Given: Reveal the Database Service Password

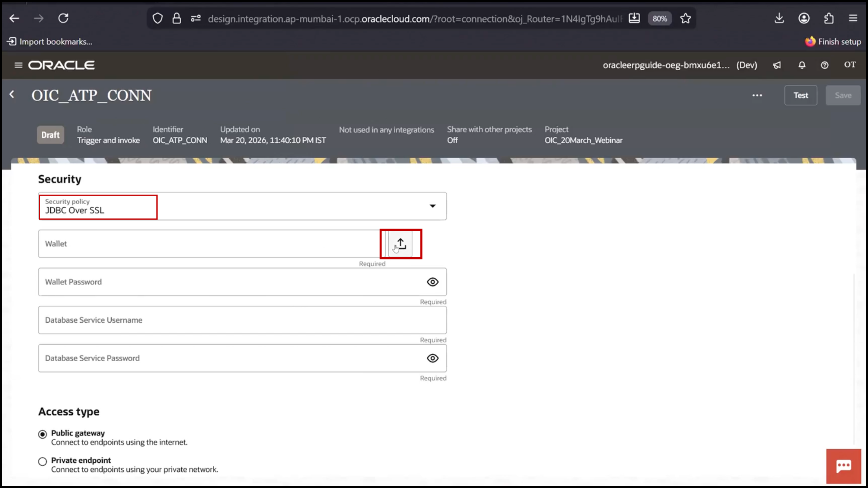Looking at the screenshot, I should tap(433, 358).
